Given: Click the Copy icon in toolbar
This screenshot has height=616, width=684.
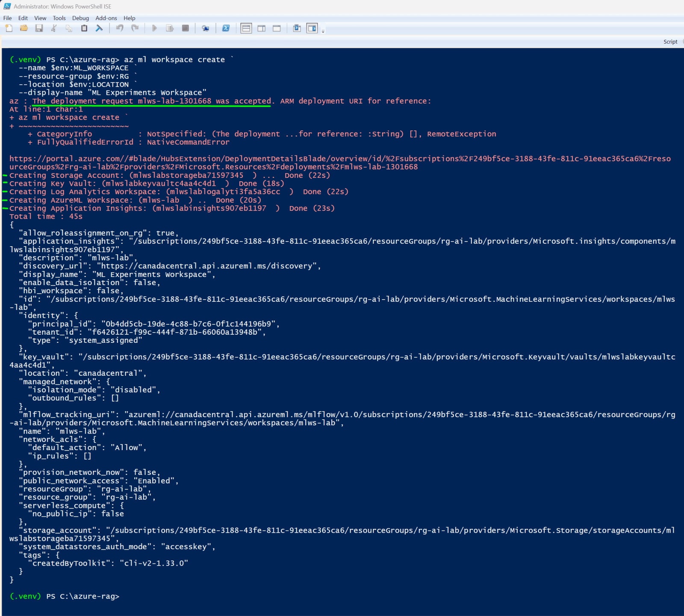Looking at the screenshot, I should pyautogui.click(x=69, y=28).
